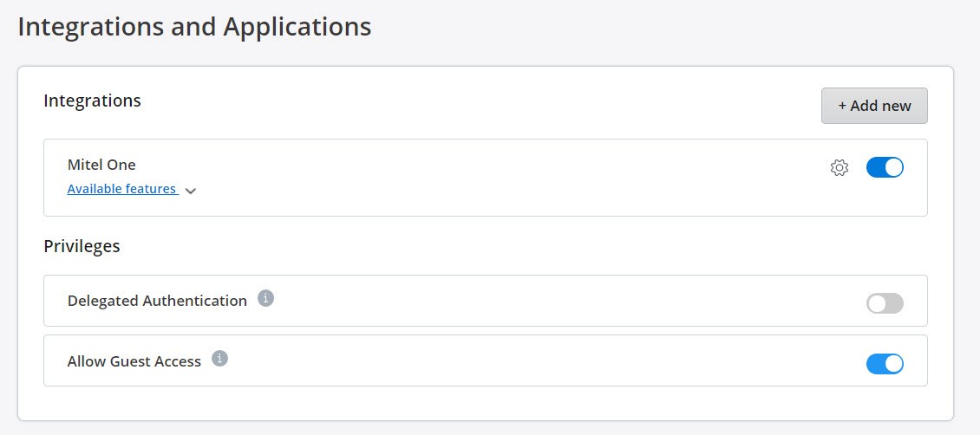Click the Delegated Authentication label text

157,301
